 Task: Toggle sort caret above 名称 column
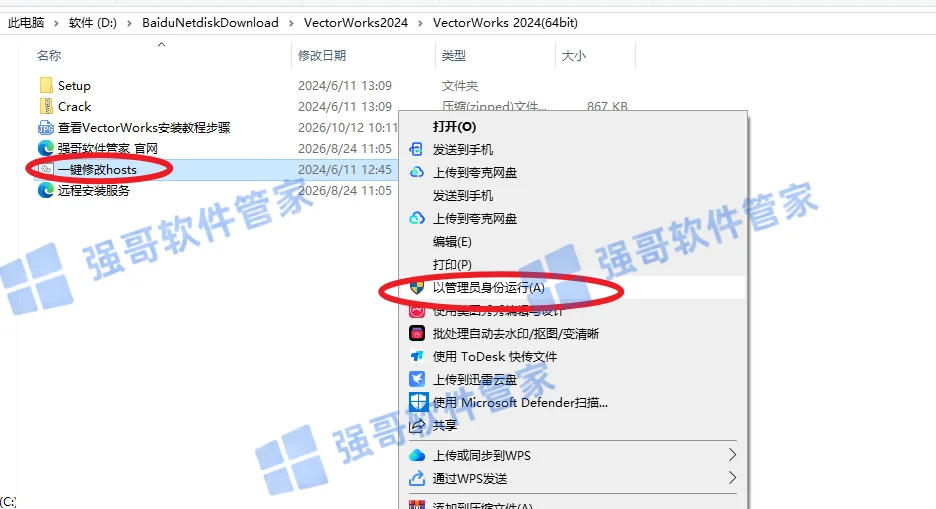(161, 45)
